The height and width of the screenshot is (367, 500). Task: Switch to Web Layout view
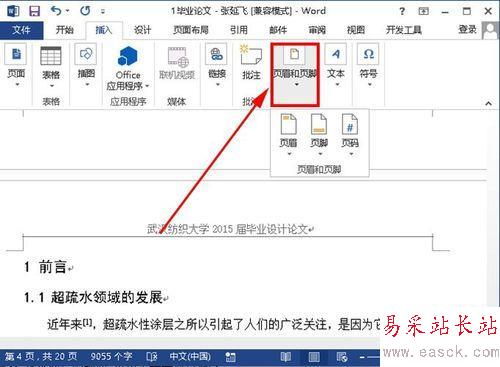[x=342, y=357]
